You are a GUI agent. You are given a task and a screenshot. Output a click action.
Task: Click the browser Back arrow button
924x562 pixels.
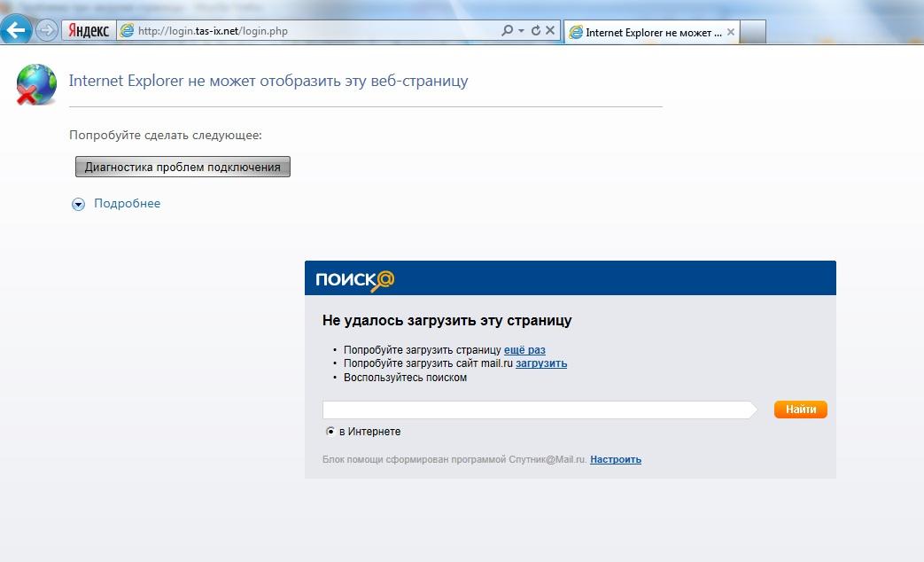(18, 30)
